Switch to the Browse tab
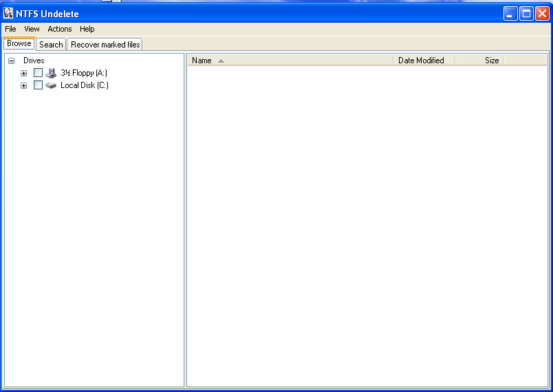Screen dimensions: 553x392 point(19,43)
